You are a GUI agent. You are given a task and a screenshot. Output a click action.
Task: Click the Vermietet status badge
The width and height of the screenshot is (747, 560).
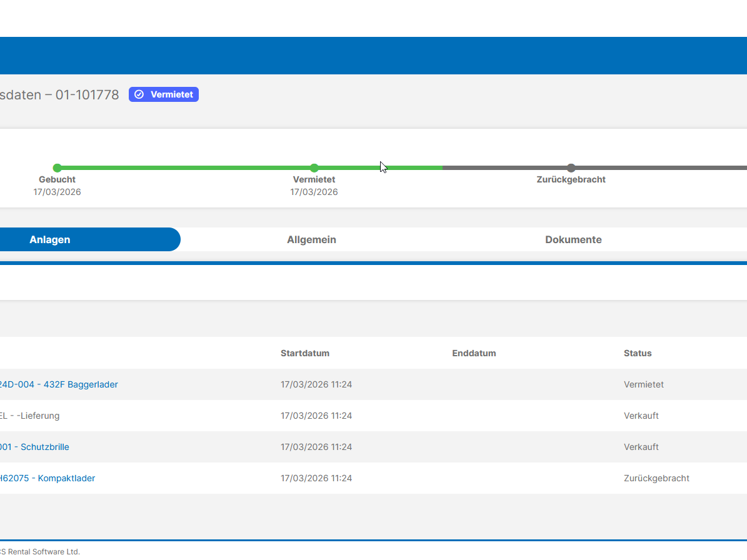click(x=163, y=94)
